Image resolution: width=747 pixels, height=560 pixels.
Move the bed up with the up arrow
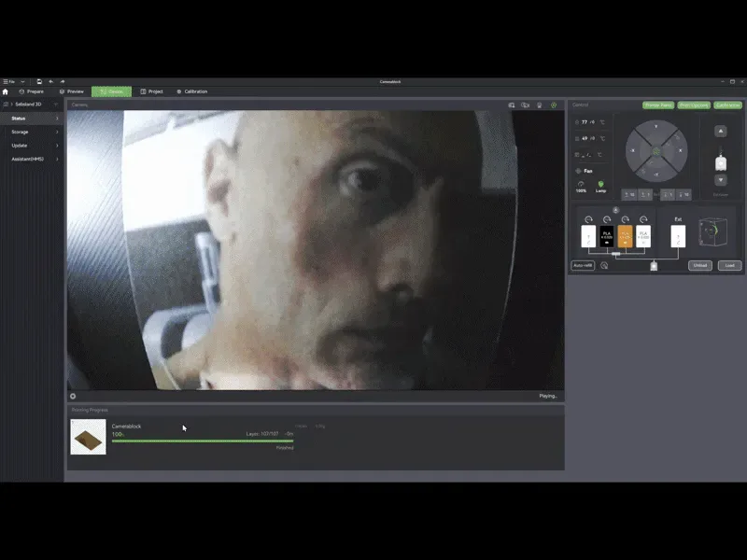click(720, 131)
